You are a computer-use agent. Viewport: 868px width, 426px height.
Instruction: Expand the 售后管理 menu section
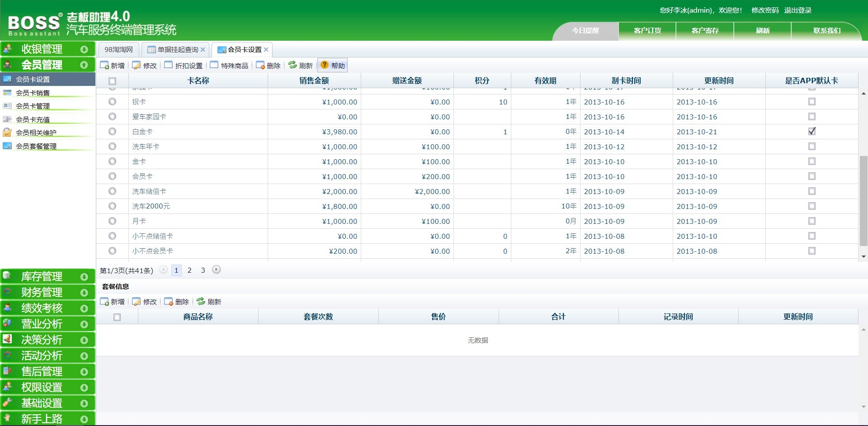pos(47,371)
